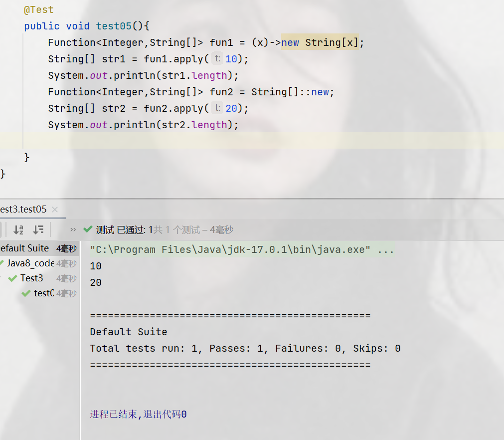Switch to the Test3.test05 run tab
504x440 pixels.
(x=23, y=210)
